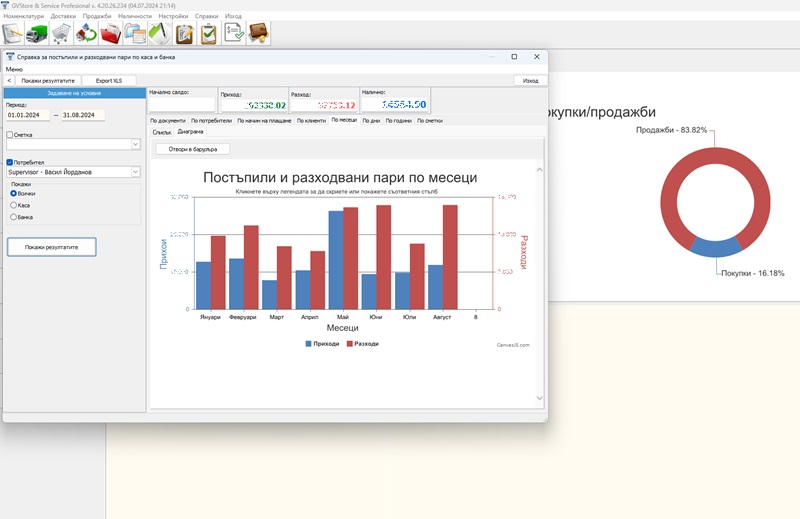Click the top Покажи резултатите toolbar button
This screenshot has width=800, height=519.
point(48,81)
